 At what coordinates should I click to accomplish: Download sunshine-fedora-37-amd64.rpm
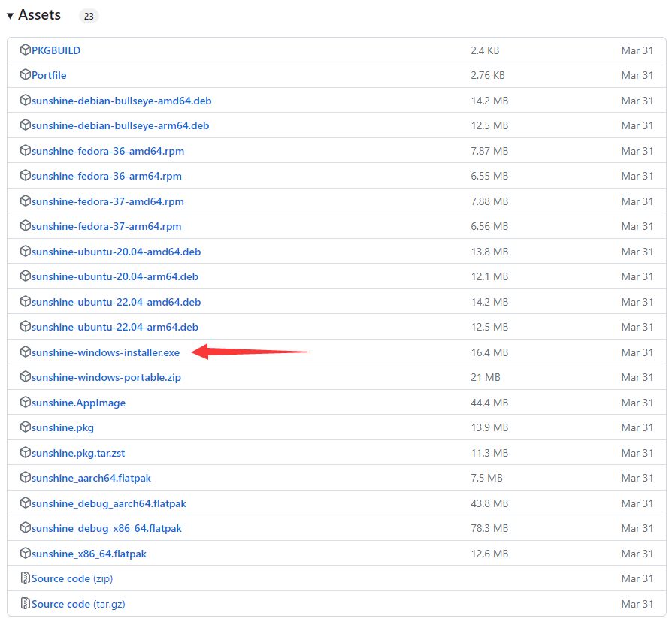[107, 201]
